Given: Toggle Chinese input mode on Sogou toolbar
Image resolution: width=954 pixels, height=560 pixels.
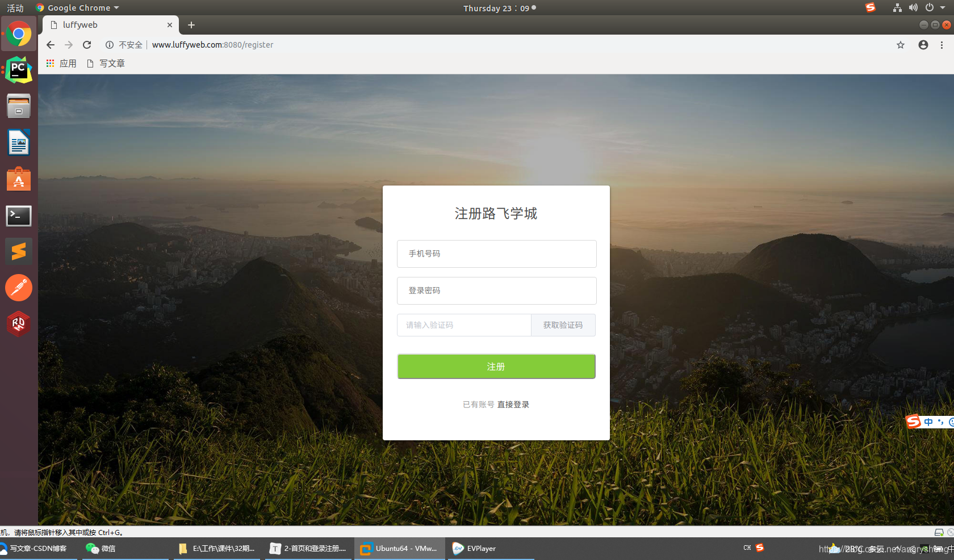Looking at the screenshot, I should click(x=928, y=422).
